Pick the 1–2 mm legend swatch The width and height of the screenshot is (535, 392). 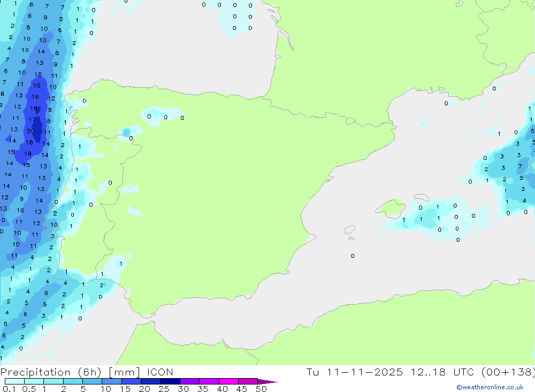(53, 381)
